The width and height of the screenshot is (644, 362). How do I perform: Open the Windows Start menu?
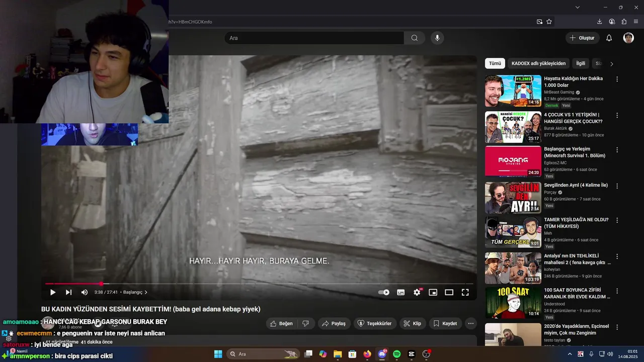point(218,354)
